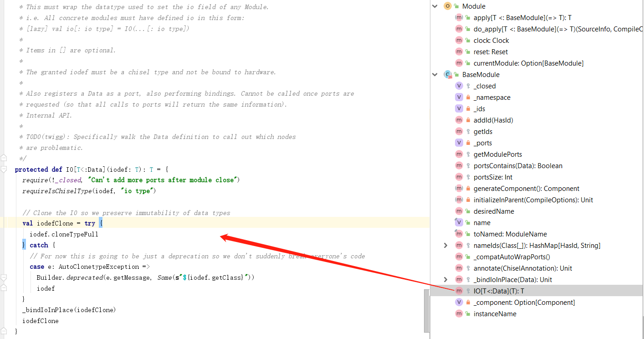Click the editor vertical scrollbar thumb
Screen dimensions: 644x339
426,310
